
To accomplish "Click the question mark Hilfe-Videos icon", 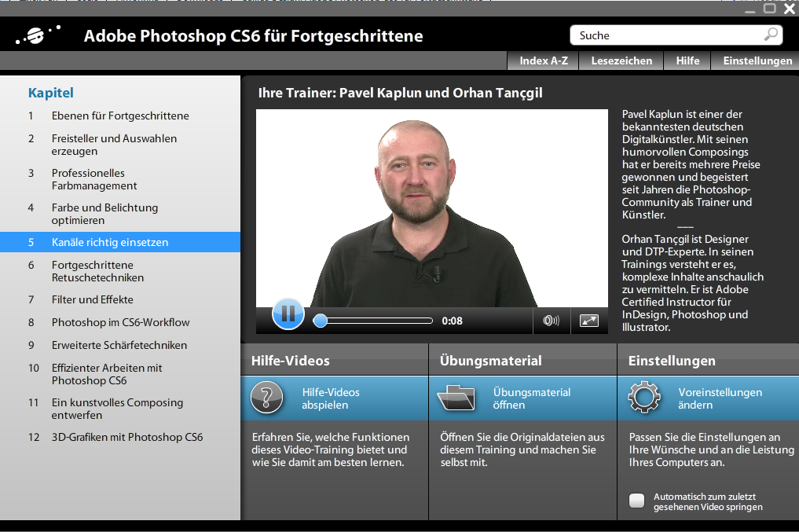I will click(x=266, y=398).
